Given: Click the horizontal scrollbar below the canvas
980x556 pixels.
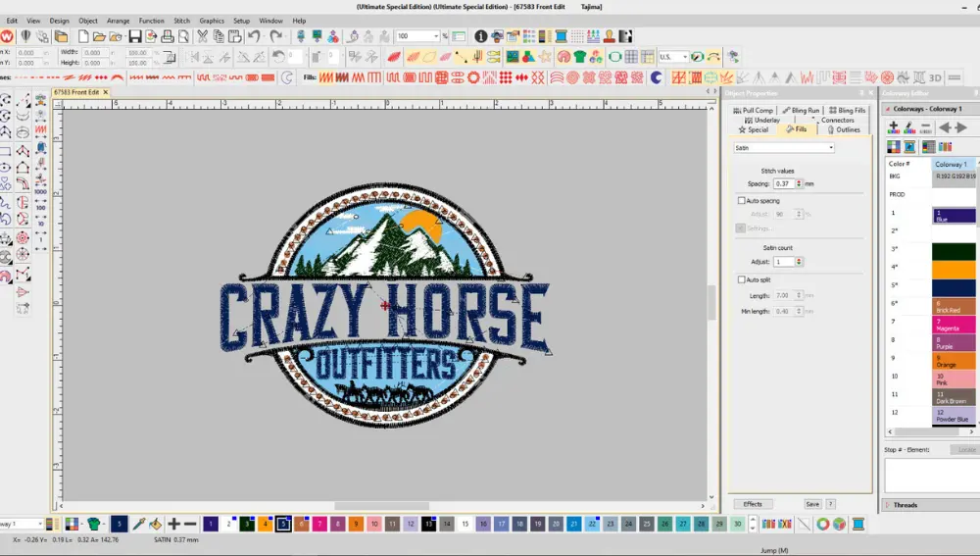Looking at the screenshot, I should (382, 506).
